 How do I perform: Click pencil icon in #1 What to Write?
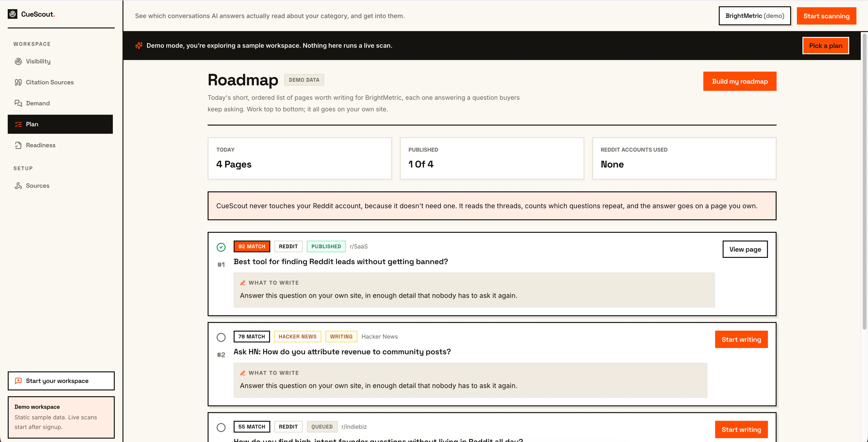click(x=243, y=283)
